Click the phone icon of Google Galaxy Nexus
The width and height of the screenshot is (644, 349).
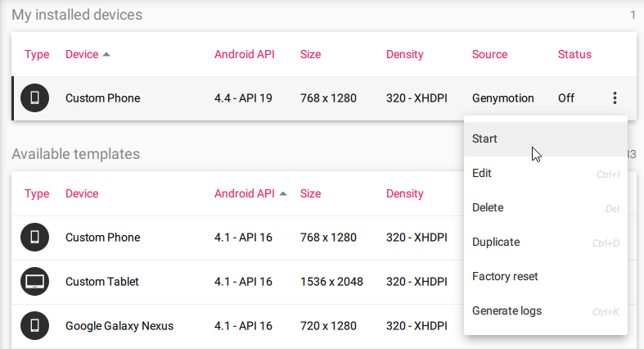35,325
